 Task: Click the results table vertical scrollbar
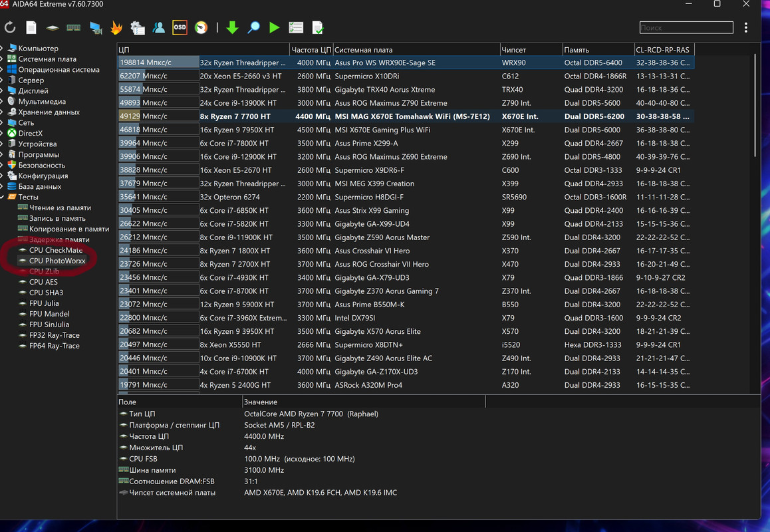pos(756,106)
